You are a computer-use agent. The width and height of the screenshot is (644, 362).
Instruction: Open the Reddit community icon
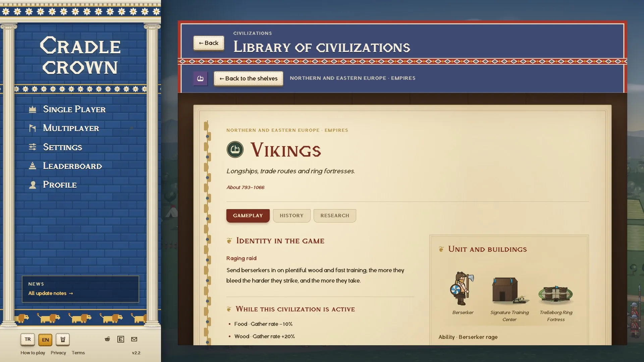[107, 339]
